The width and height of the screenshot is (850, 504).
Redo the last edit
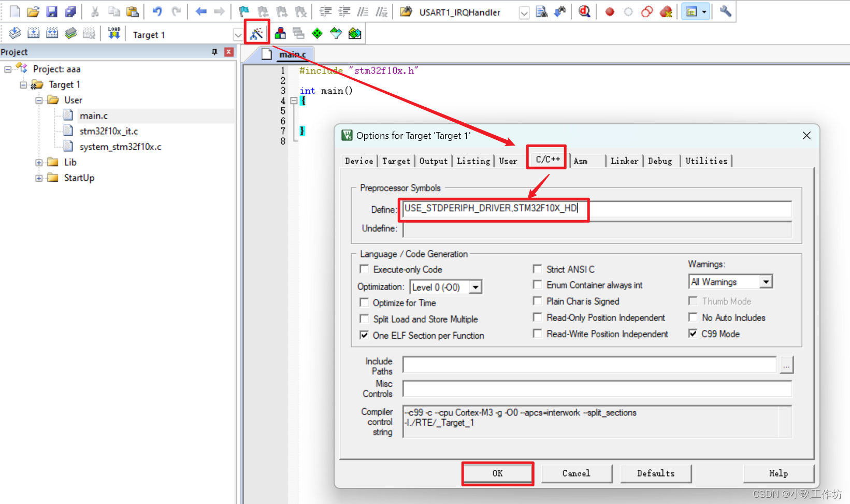coord(177,11)
